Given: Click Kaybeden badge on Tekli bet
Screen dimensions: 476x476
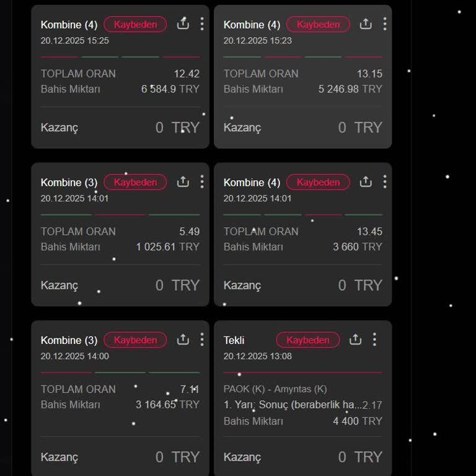Looking at the screenshot, I should click(x=308, y=340).
